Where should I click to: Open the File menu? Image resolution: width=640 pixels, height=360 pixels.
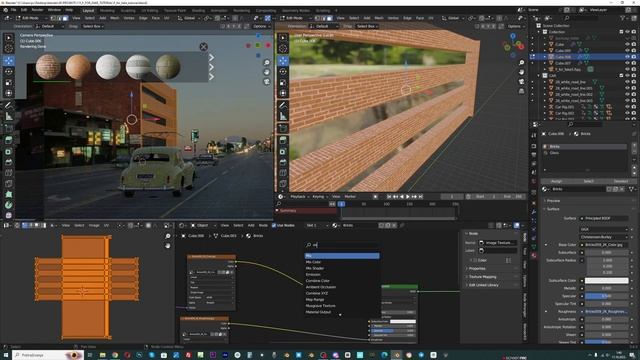point(13,10)
